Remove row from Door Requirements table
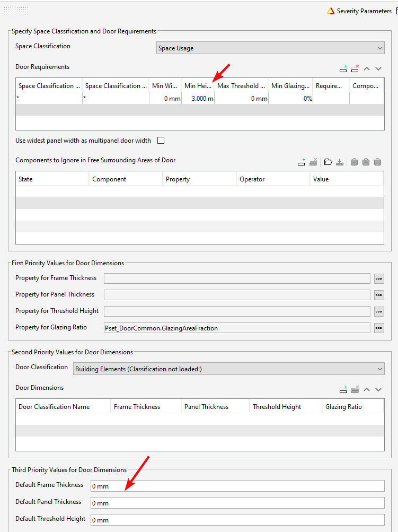The image size is (398, 532). point(355,68)
